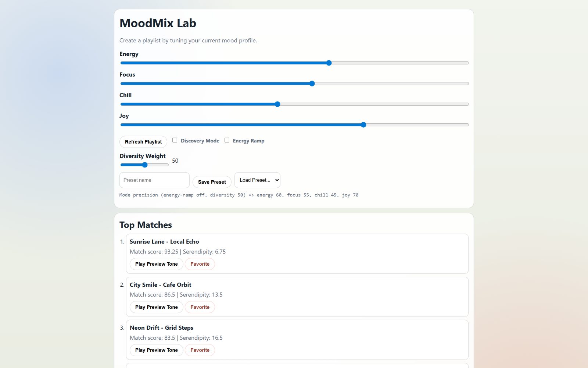Play preview tone for City Smile
Viewport: 588px width, 368px height.
tap(157, 307)
